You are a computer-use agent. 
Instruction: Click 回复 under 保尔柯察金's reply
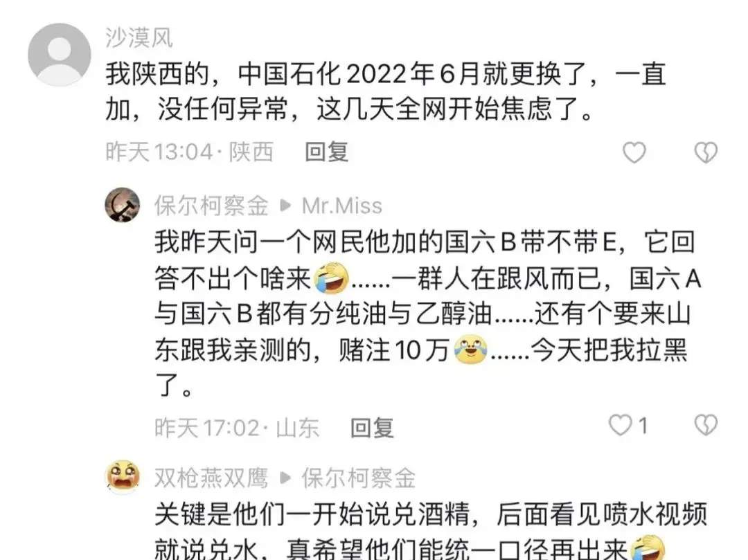(x=372, y=428)
